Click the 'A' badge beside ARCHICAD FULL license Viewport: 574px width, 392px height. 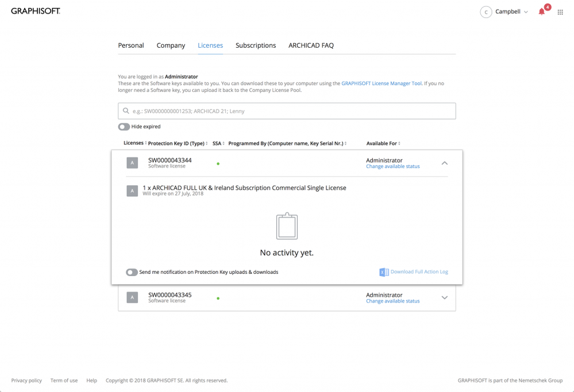click(x=132, y=191)
